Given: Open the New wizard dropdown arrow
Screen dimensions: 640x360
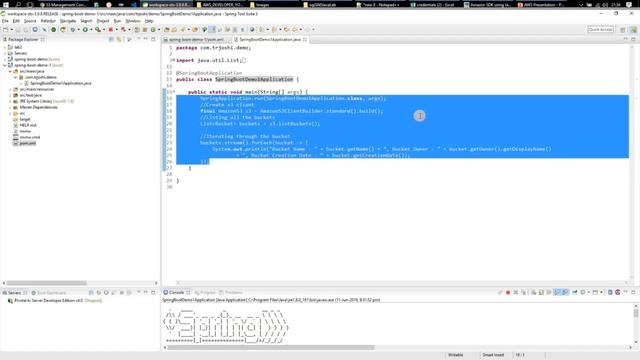Looking at the screenshot, I should tap(11, 29).
